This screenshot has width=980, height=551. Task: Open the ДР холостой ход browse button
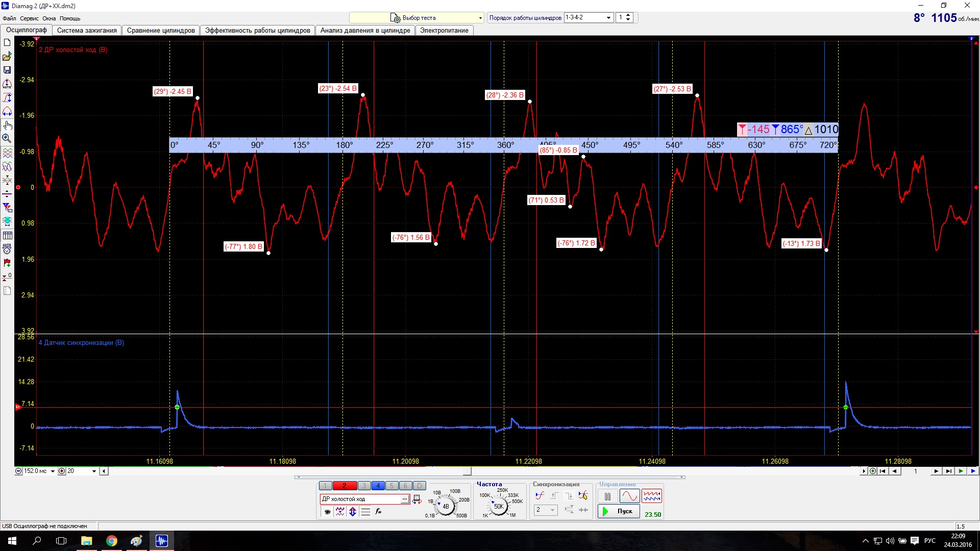click(405, 499)
